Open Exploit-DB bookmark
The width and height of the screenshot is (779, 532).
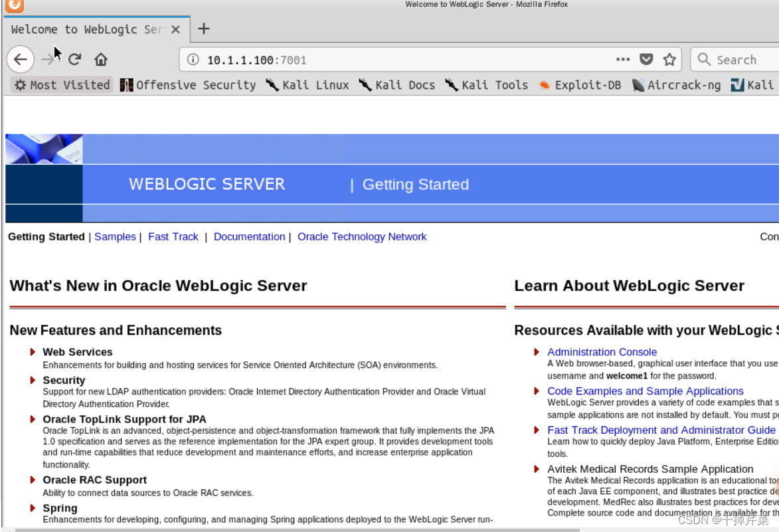(x=580, y=85)
